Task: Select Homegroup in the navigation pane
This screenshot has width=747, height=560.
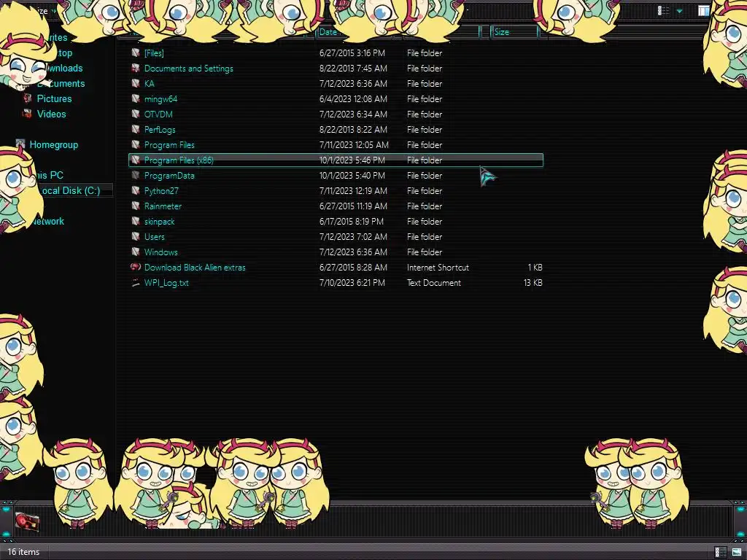Action: (54, 145)
